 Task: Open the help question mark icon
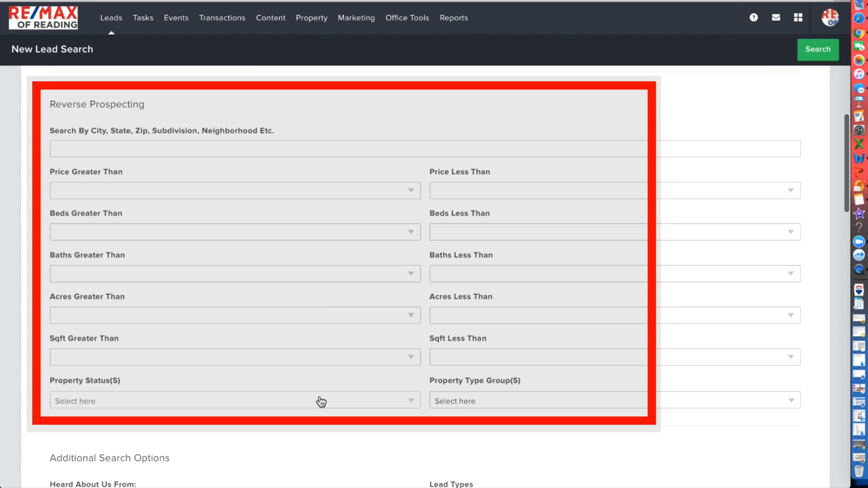pos(753,17)
